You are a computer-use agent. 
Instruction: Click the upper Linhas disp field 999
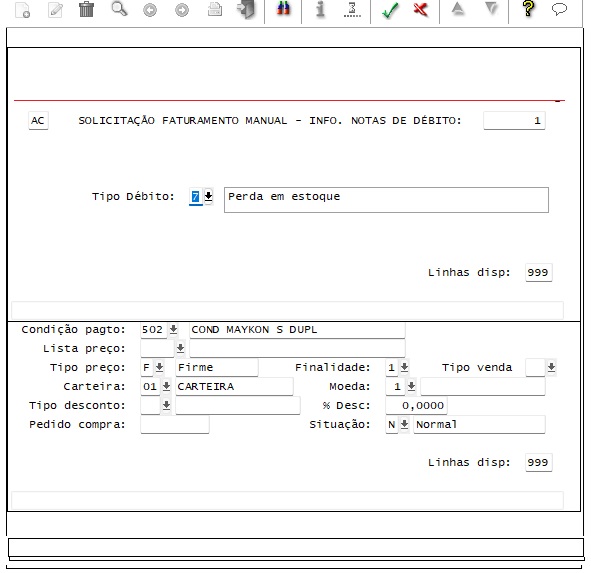[x=539, y=273]
